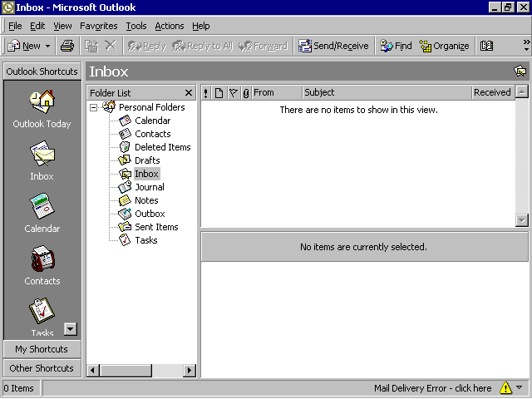Sort by Flag Status column header
The image size is (532, 399).
point(234,92)
